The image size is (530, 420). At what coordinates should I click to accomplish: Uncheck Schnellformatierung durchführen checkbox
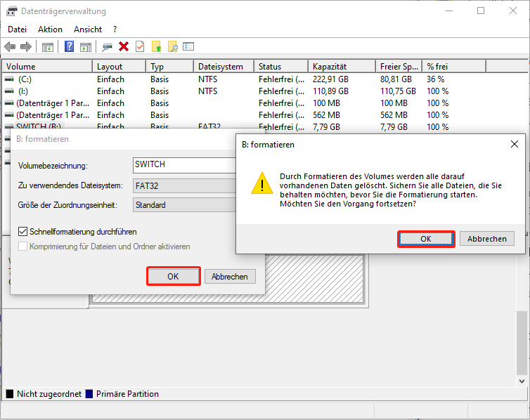pos(23,231)
